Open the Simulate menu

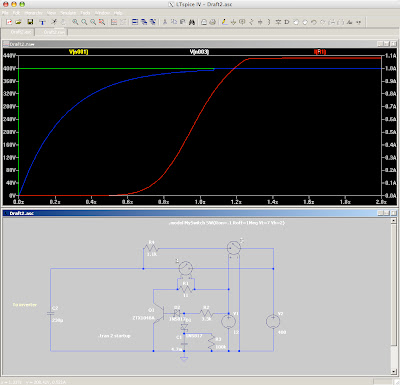click(x=68, y=13)
